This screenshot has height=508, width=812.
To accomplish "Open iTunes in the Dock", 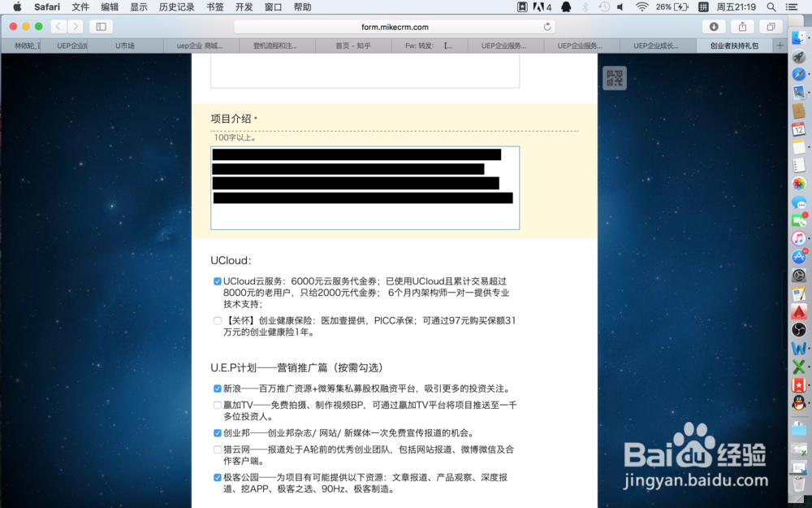I will point(798,238).
